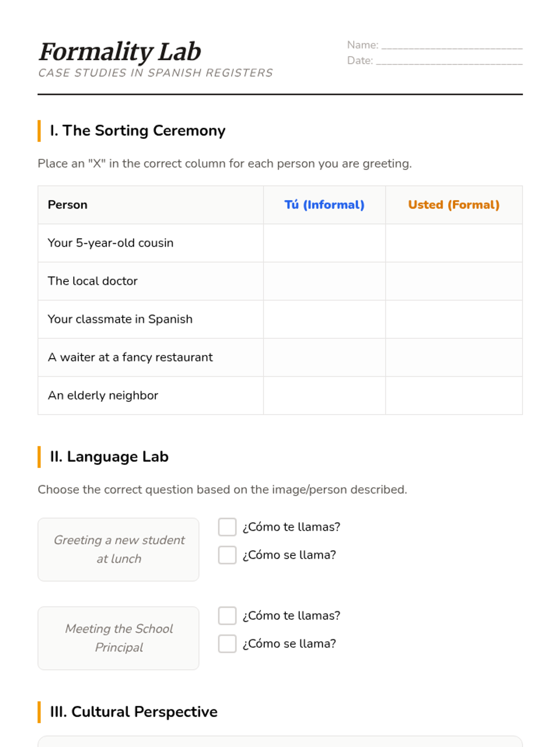Click the 'II. Language Lab' heading
Screen dimensions: 560x747
tap(109, 457)
